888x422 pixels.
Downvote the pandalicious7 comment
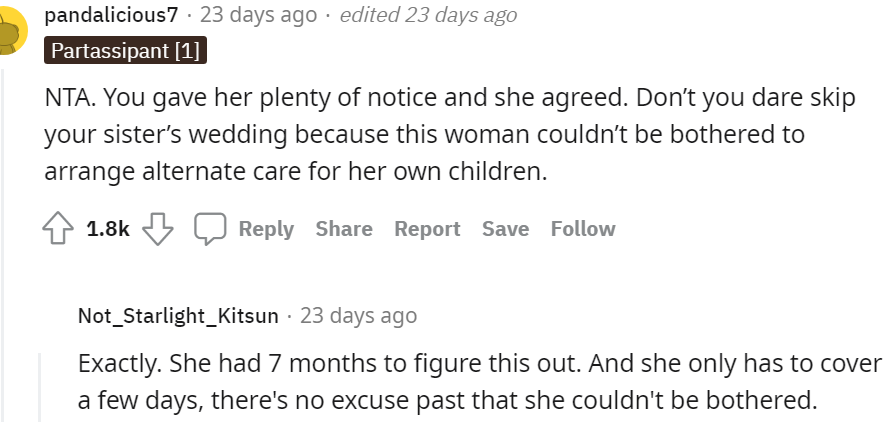coord(158,229)
